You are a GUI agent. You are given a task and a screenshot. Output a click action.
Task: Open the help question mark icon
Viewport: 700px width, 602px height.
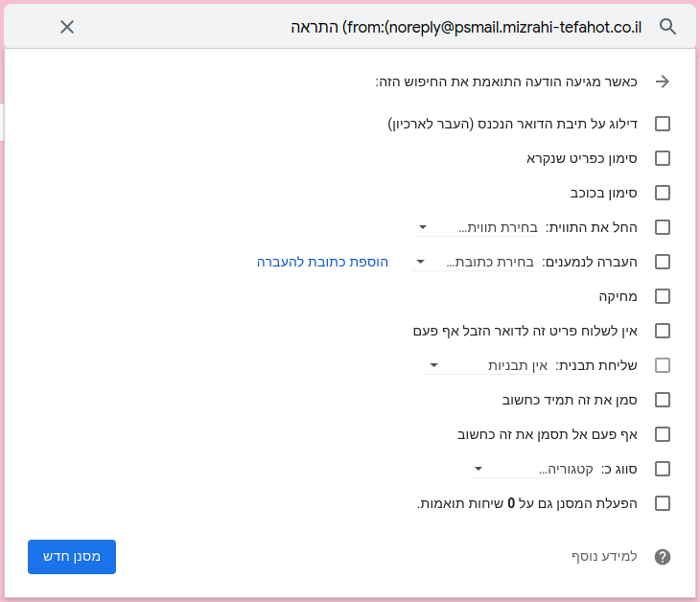click(663, 557)
